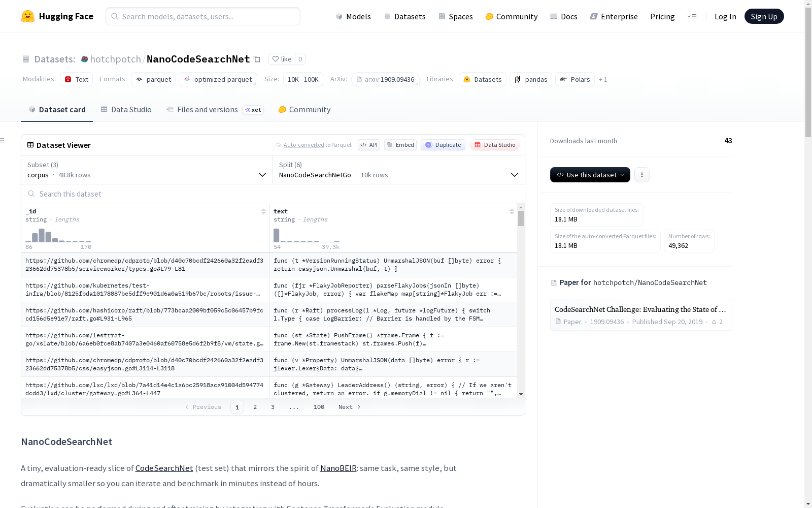Switch to the Files and versions tab
The image size is (812, 508).
(215, 110)
